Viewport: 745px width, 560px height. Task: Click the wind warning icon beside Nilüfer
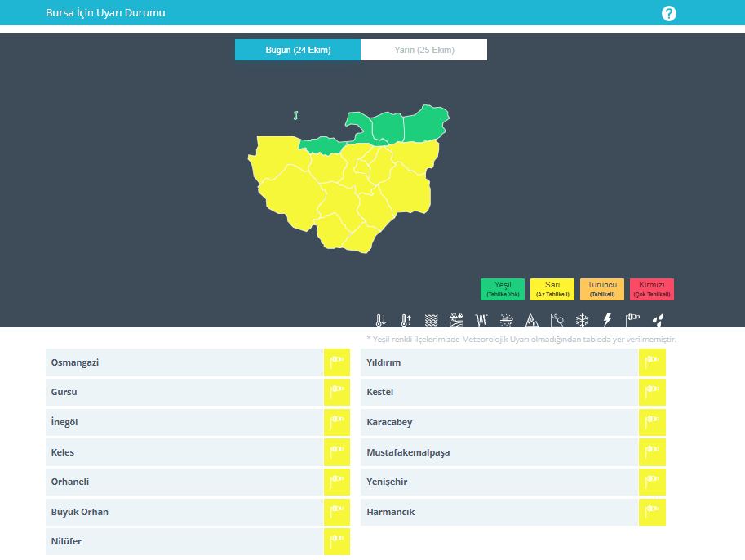(x=336, y=541)
